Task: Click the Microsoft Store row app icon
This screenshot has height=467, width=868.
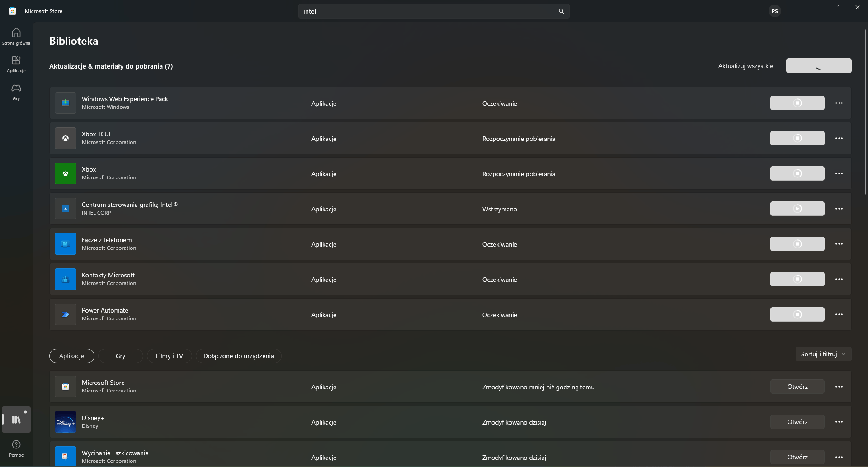Action: [x=66, y=387]
